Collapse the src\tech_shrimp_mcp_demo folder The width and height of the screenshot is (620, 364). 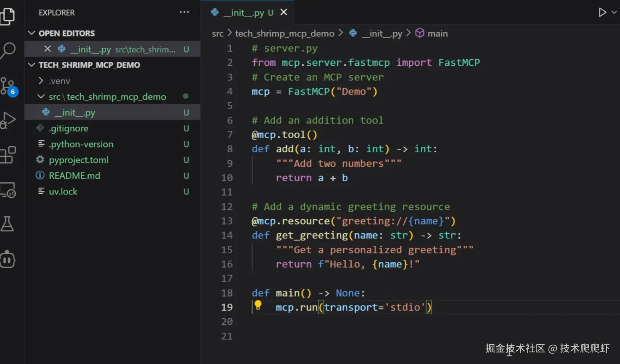pyautogui.click(x=112, y=97)
